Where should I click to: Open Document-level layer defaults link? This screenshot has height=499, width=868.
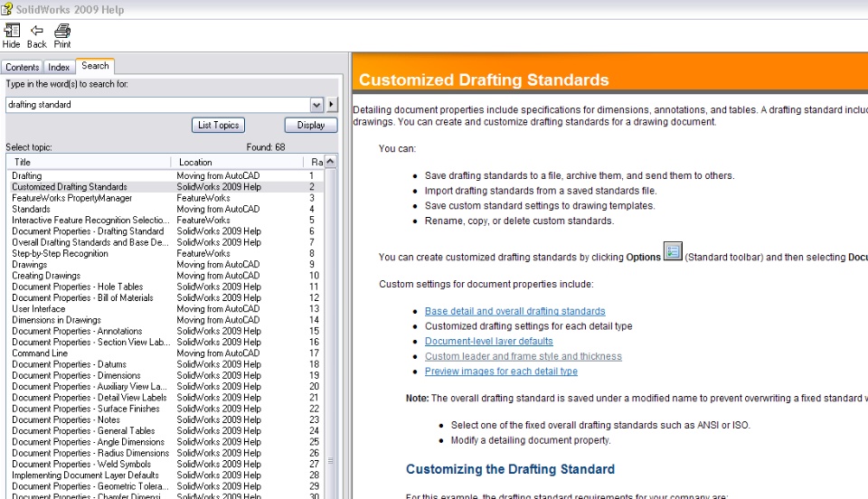(x=489, y=341)
